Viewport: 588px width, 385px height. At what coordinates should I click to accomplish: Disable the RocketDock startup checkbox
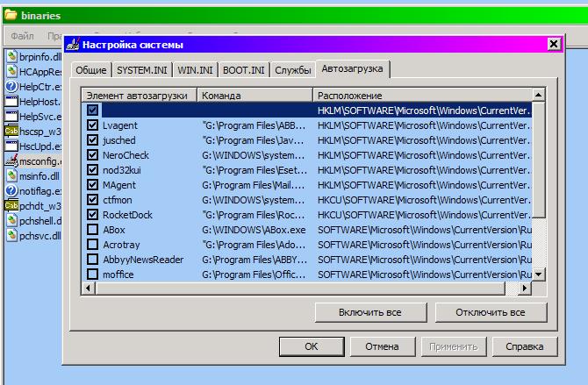(x=93, y=215)
